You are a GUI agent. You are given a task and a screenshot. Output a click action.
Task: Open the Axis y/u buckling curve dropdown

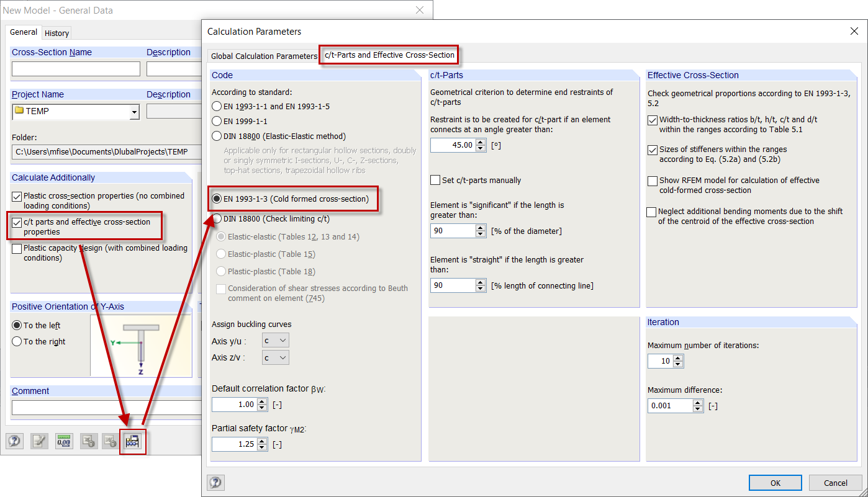tap(275, 341)
